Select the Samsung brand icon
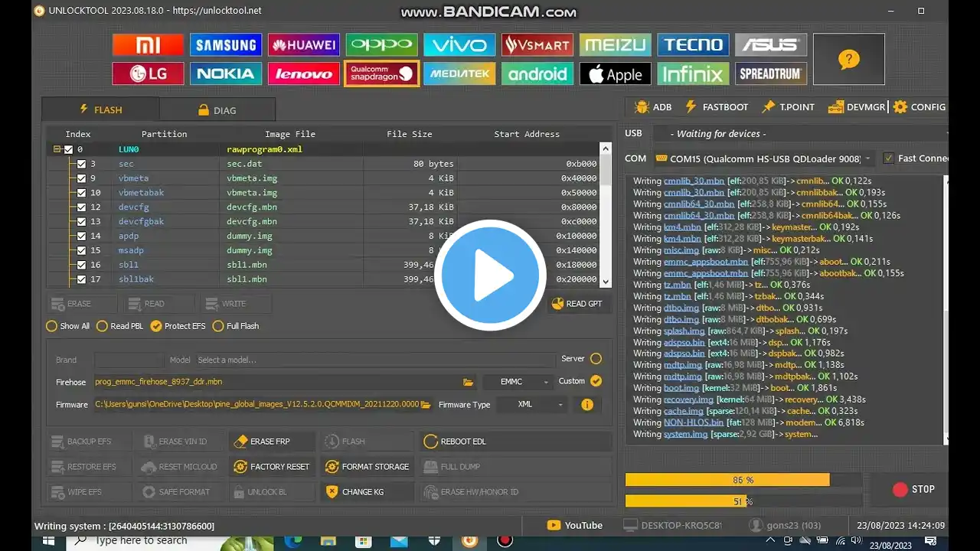The width and height of the screenshot is (980, 551). click(226, 45)
